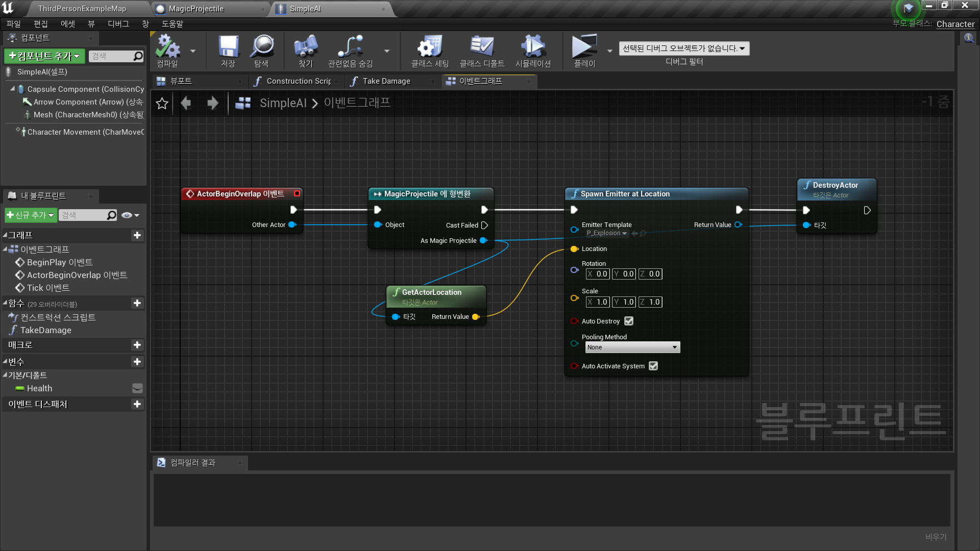Click the green Add Component button

click(44, 56)
